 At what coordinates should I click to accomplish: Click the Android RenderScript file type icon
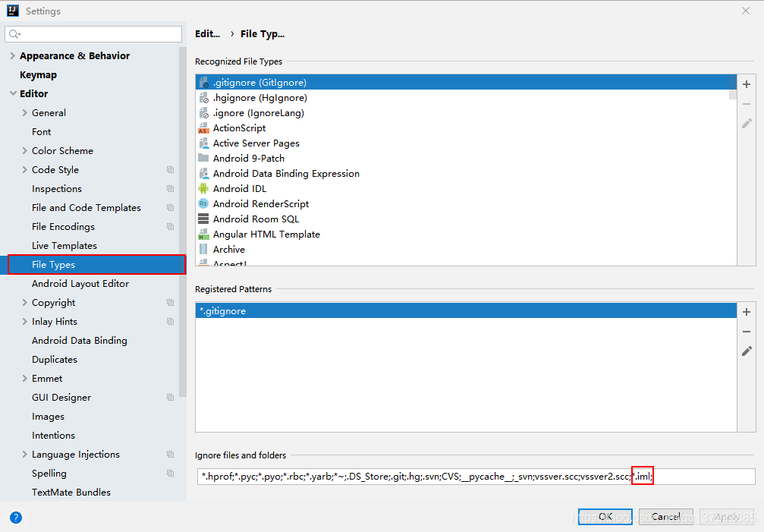[x=203, y=203]
